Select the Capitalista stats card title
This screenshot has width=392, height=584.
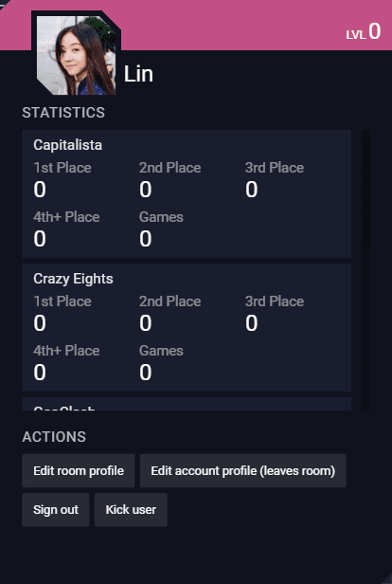67,145
